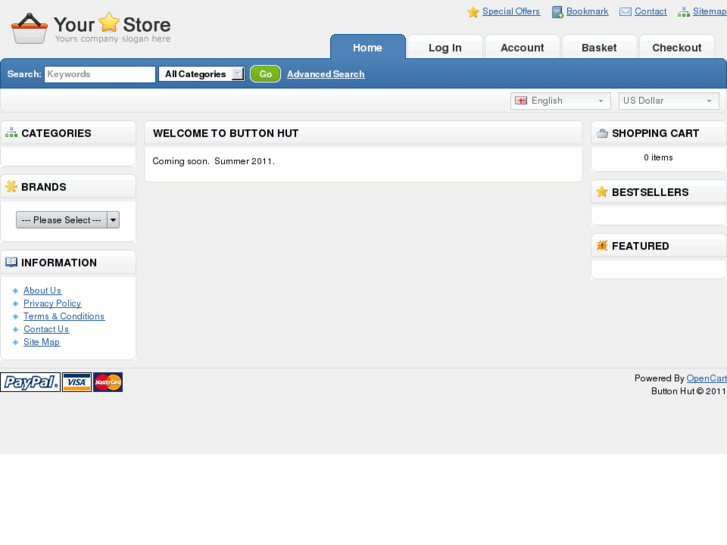
Task: Open the Advanced Search link
Action: click(x=325, y=74)
